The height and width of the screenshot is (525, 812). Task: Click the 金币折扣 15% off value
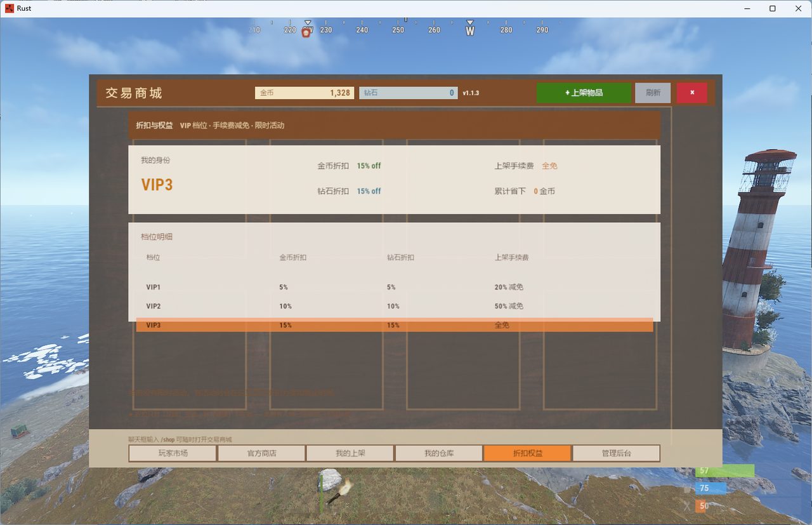tap(369, 166)
